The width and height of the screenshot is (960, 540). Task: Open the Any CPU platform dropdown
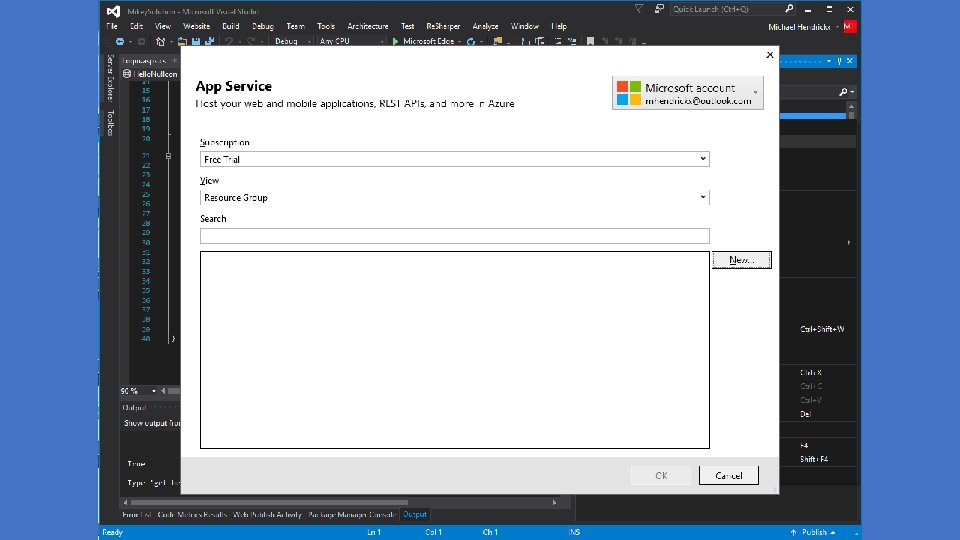351,42
